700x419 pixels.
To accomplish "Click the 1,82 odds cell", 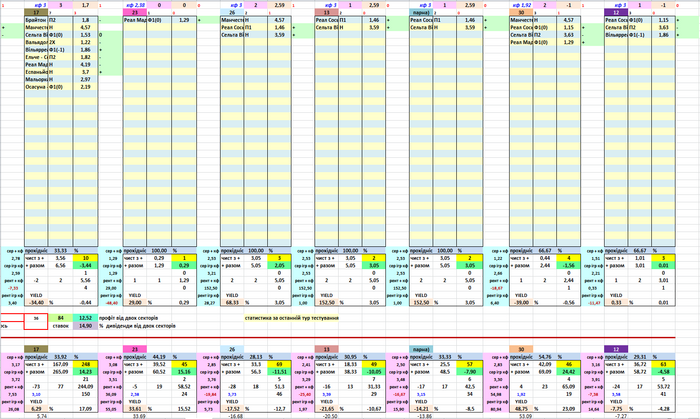I will (x=85, y=57).
